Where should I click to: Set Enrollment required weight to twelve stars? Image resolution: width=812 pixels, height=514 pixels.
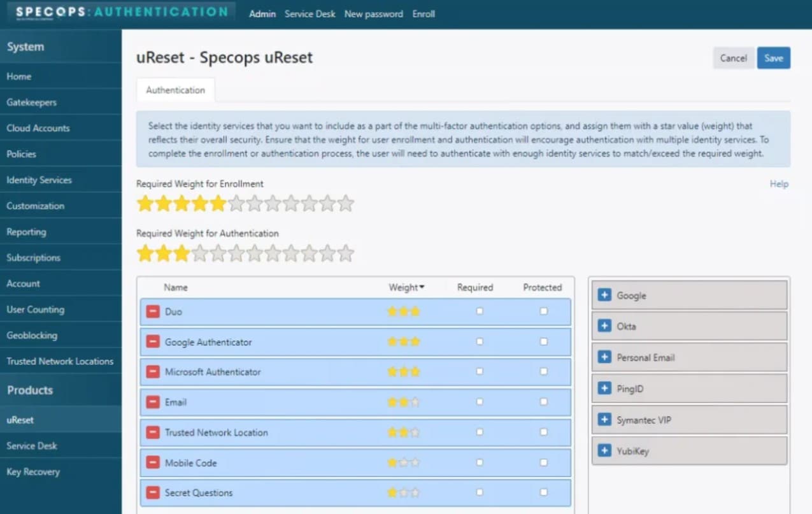tap(345, 203)
